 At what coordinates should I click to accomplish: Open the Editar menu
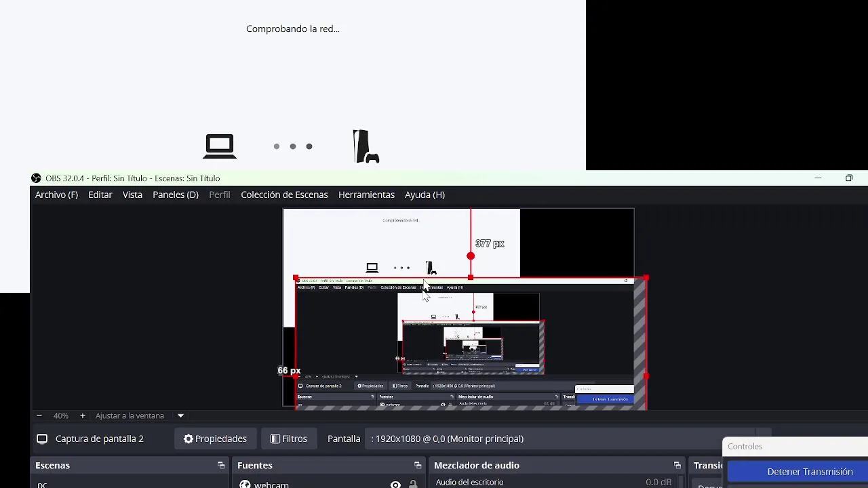tap(100, 195)
